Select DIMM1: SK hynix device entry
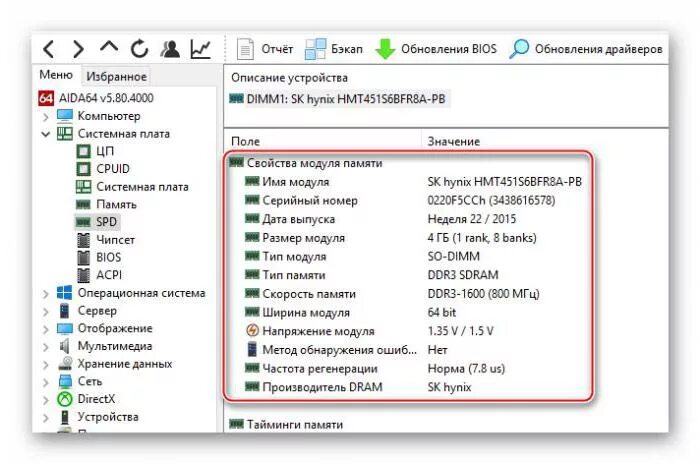 tap(338, 99)
